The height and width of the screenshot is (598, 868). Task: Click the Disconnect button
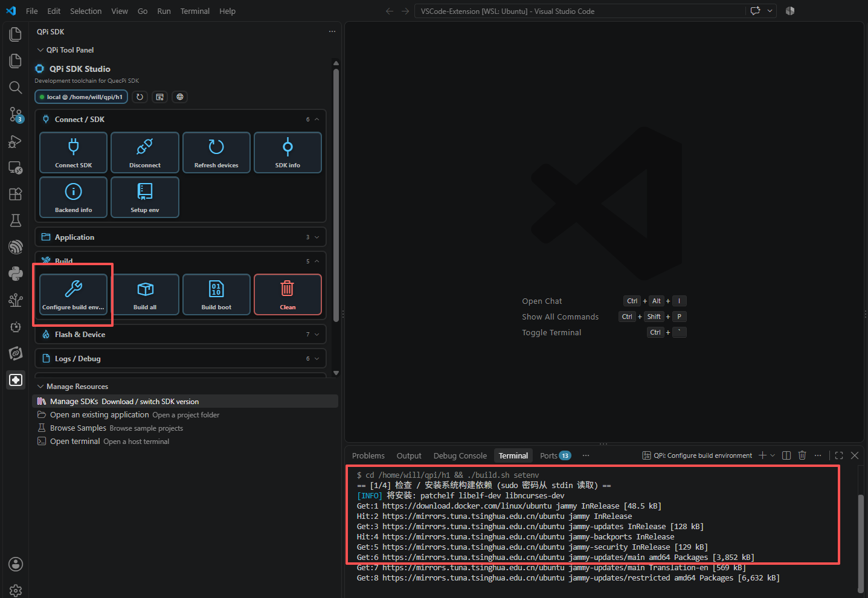pos(145,153)
